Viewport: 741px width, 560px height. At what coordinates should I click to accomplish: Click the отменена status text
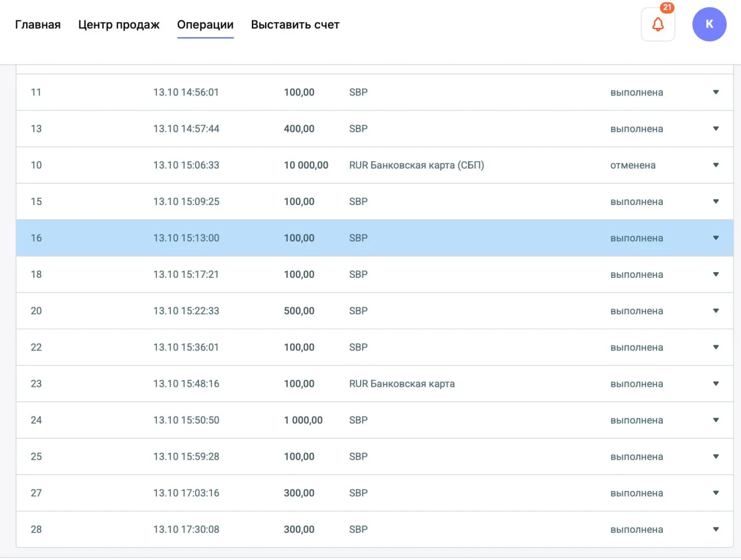633,165
